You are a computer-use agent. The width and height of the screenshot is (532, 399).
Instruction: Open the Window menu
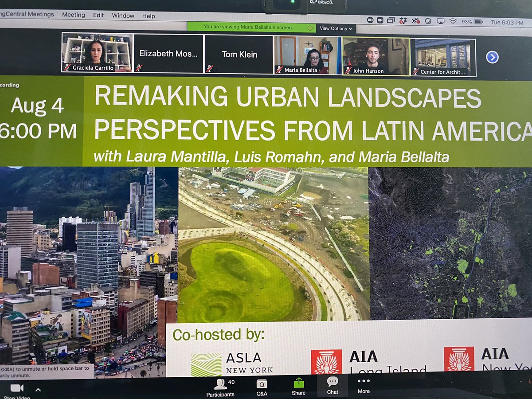pyautogui.click(x=123, y=16)
